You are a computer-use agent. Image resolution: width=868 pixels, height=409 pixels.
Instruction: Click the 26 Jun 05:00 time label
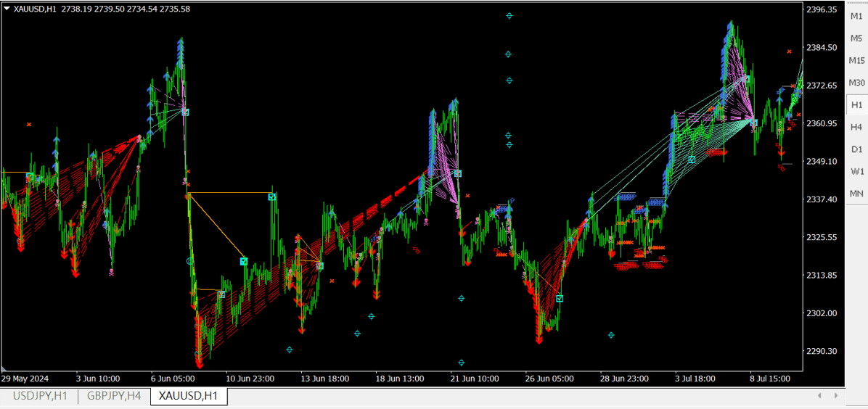[x=549, y=379]
